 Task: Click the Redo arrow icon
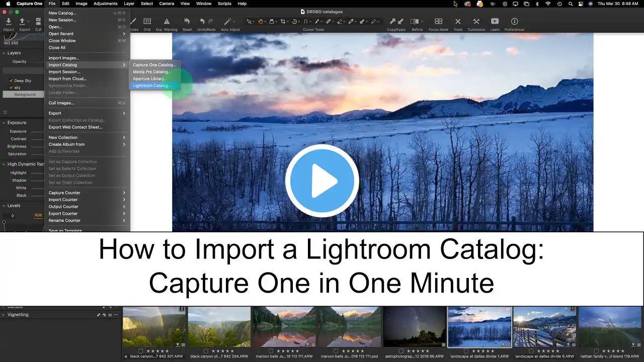click(210, 22)
